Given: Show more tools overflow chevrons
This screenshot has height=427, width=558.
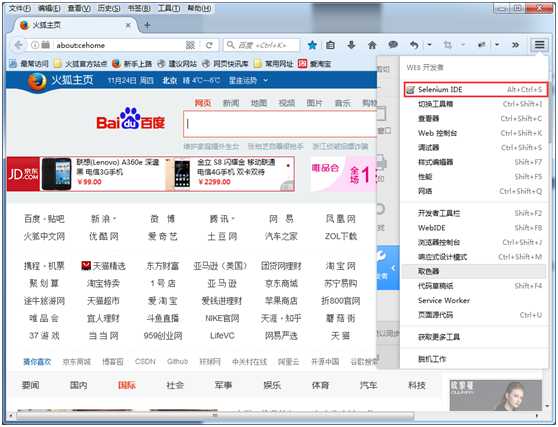Looking at the screenshot, I should click(515, 45).
